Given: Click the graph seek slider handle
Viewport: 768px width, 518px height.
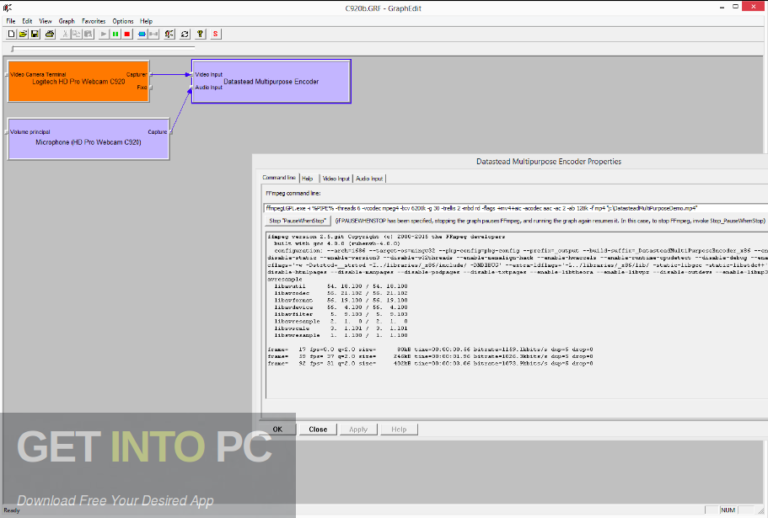Looking at the screenshot, I should pos(13,48).
